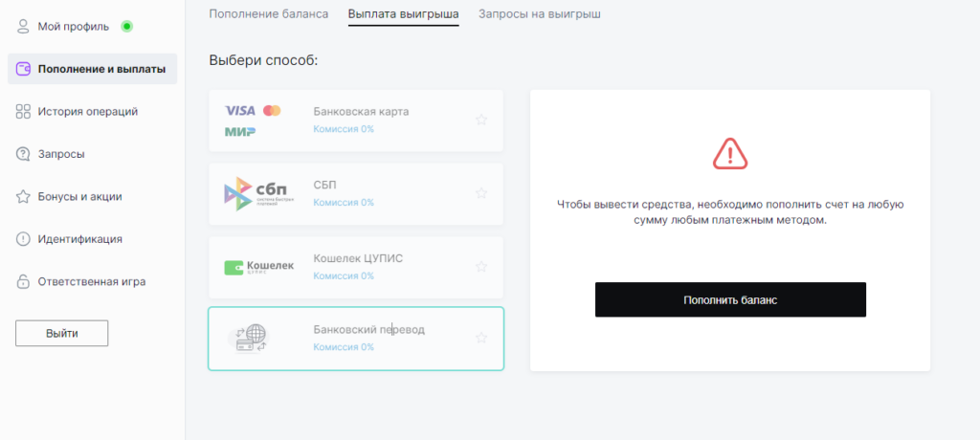Click the Выйти button
Screen dimensions: 980x440
point(62,333)
